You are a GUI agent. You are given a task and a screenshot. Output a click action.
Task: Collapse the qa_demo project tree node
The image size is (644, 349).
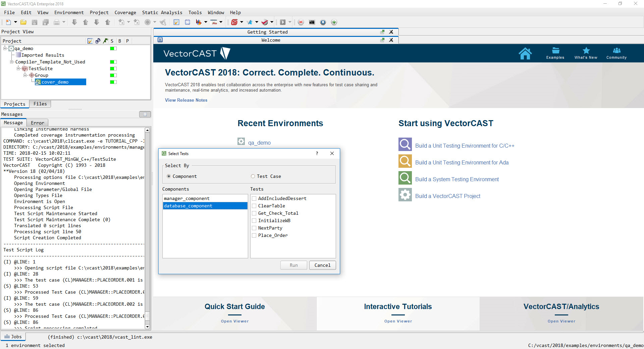[x=5, y=48]
